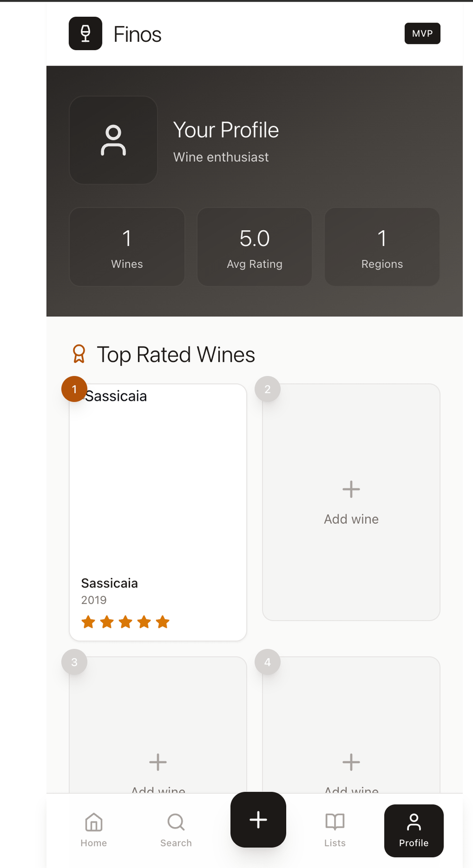The height and width of the screenshot is (868, 473).
Task: Click the Top Rated Wines ribbon icon
Action: coord(79,354)
